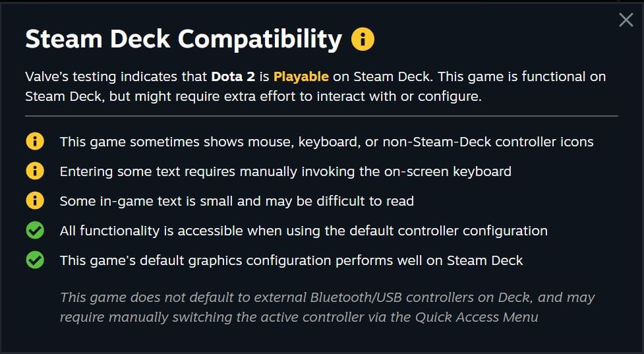This screenshot has width=644, height=354.
Task: Click green checkmark for default controller configuration
Action: tap(35, 230)
